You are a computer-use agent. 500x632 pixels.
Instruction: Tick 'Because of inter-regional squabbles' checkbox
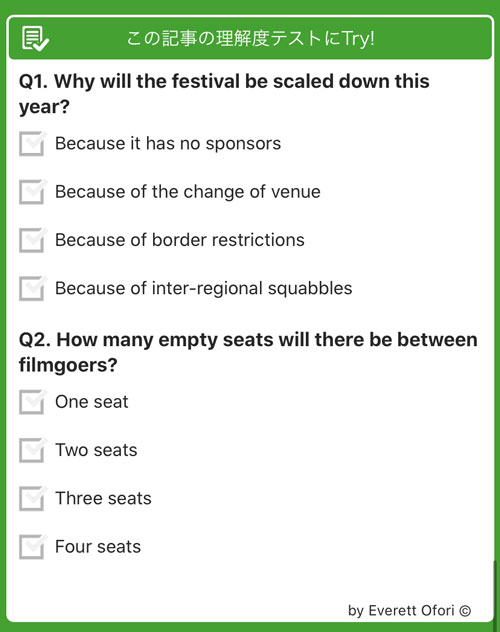[32, 289]
